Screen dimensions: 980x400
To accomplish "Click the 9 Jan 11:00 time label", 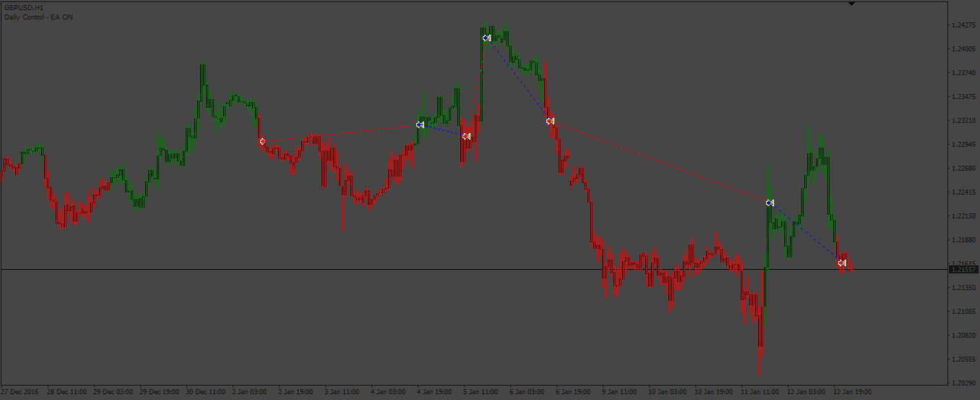I will click(620, 392).
